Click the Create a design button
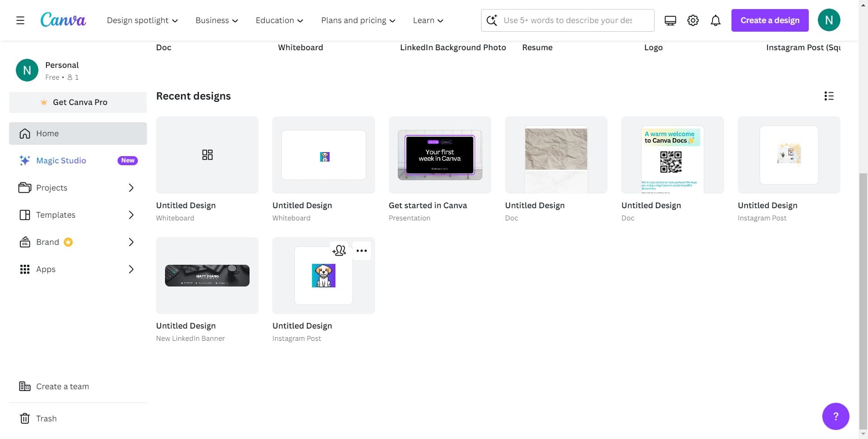868x439 pixels. coord(769,20)
